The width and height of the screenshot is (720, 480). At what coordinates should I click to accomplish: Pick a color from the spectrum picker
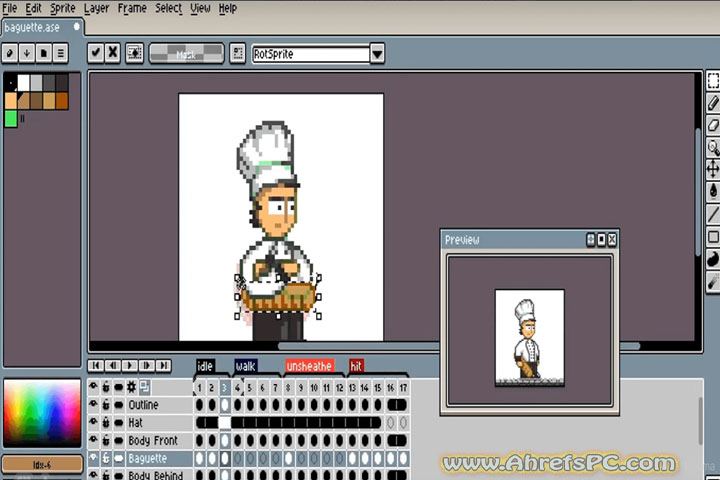pos(42,413)
